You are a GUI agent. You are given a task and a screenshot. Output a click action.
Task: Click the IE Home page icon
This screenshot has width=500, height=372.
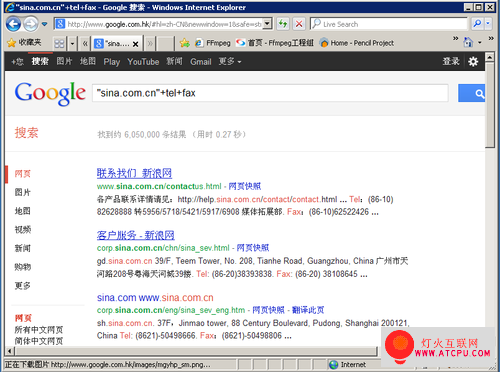(469, 42)
